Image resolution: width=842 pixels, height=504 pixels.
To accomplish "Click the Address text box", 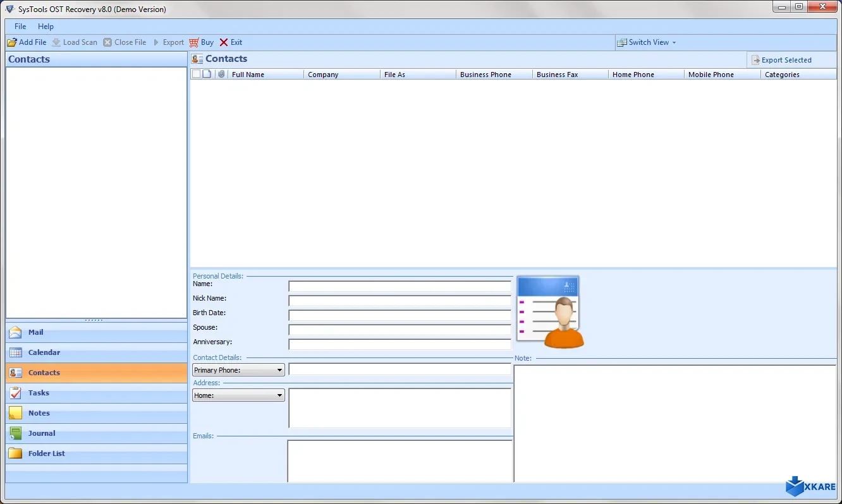I will tap(400, 408).
